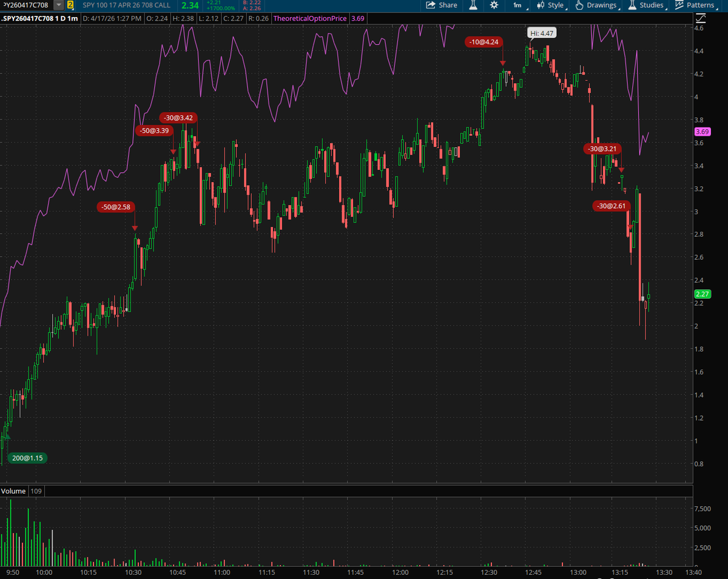Screen dimensions: 728x579
Task: Select the 200@1.15 buy order bubble
Action: point(27,458)
